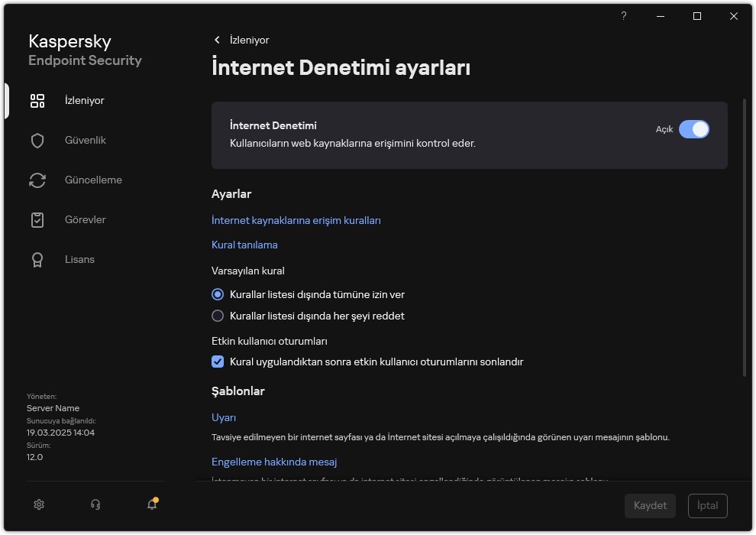Open Görevler using the clipboard icon

tap(37, 219)
